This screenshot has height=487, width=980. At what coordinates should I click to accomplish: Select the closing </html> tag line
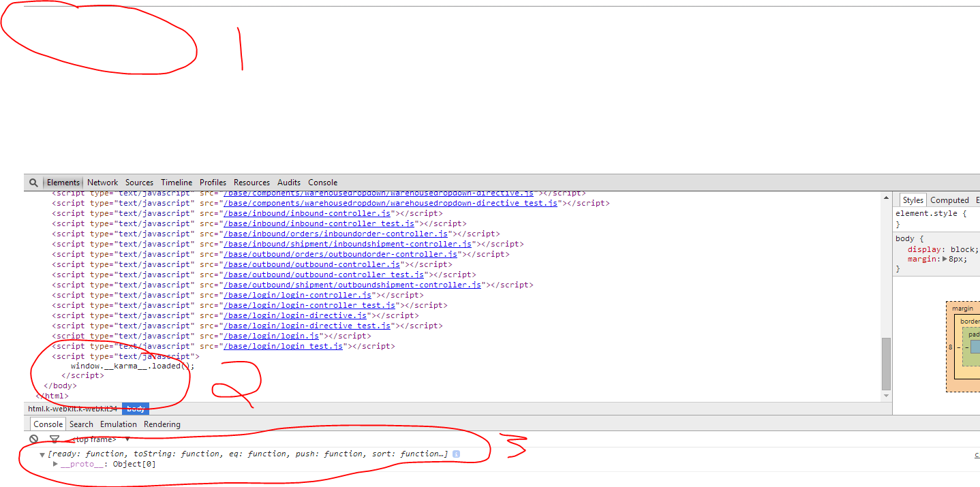pos(52,396)
